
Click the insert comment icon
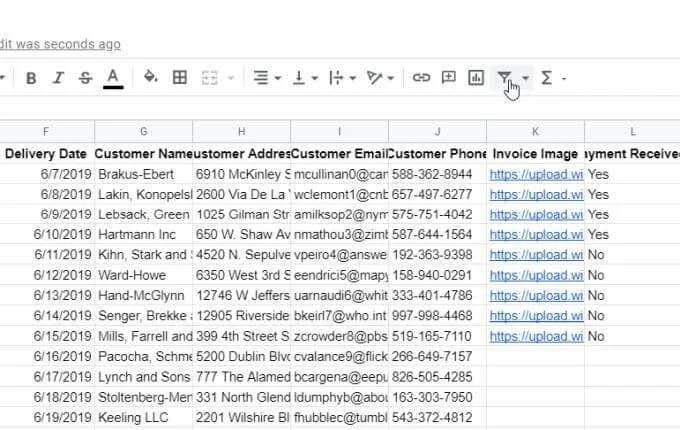[448, 77]
